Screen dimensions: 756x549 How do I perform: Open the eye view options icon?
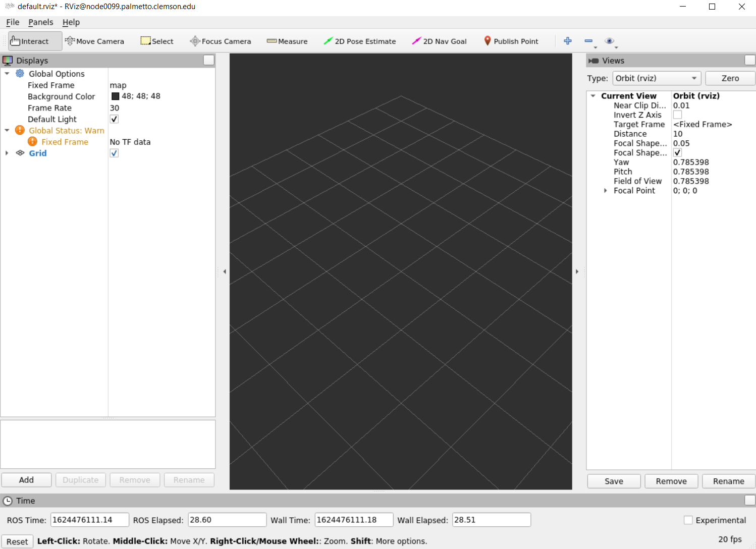(610, 41)
